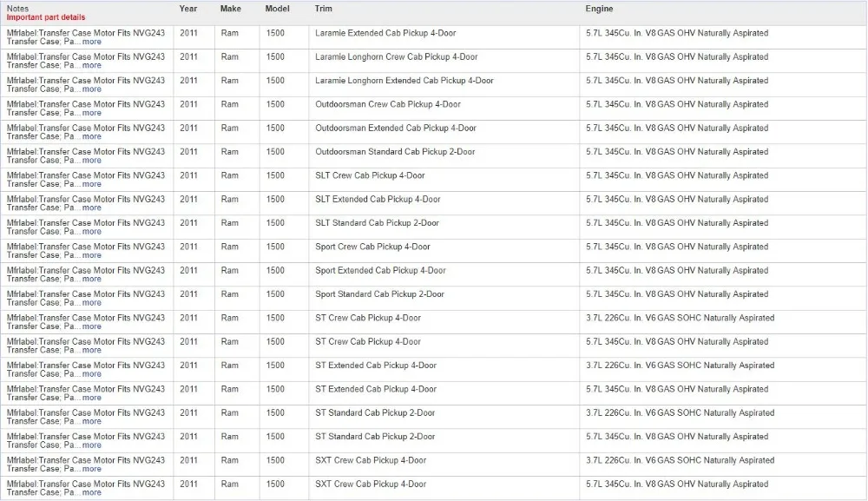Expand notes via 'more' in Outdoorsman Extended Cab row
The width and height of the screenshot is (868, 501).
92,136
